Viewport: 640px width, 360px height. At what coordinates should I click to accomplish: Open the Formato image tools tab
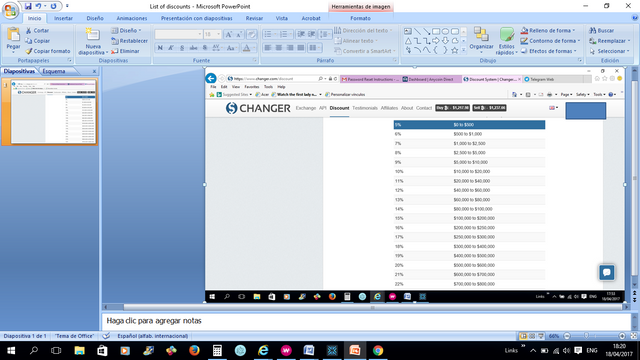pos(360,18)
